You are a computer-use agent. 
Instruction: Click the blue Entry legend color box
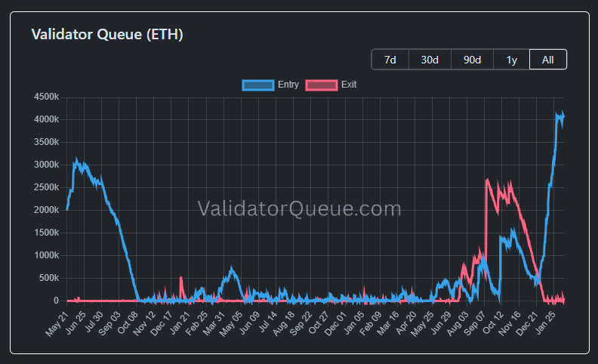click(x=258, y=85)
